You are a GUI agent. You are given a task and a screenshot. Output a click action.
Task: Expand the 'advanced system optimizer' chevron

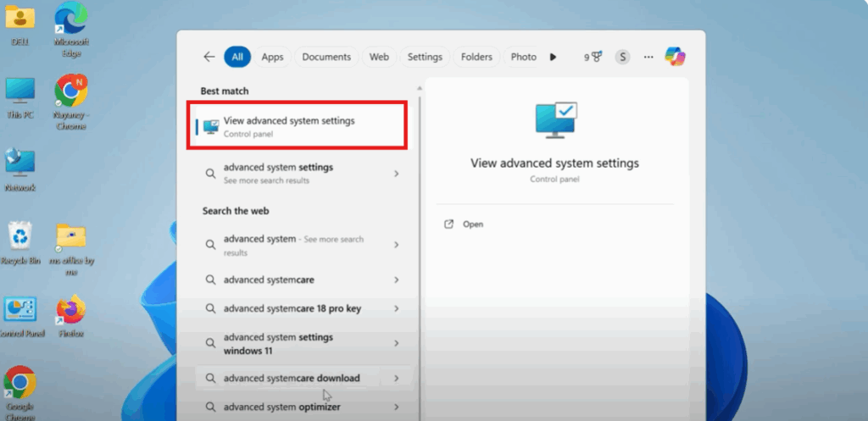pyautogui.click(x=397, y=407)
